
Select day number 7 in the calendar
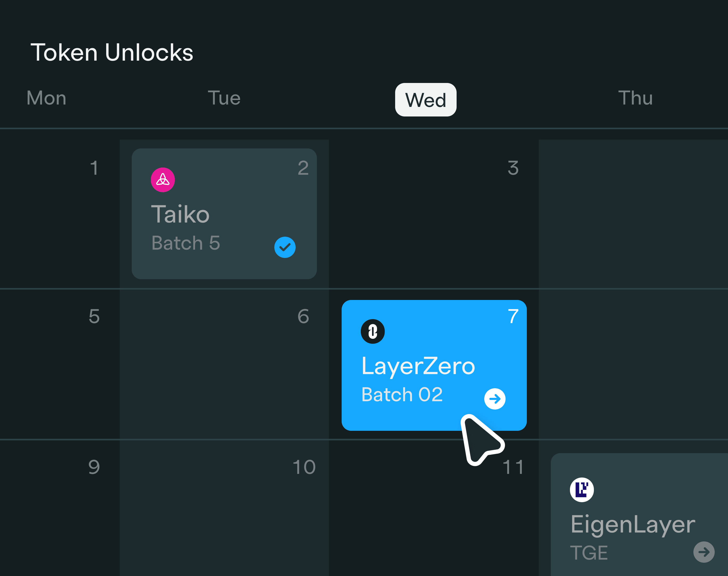[514, 316]
